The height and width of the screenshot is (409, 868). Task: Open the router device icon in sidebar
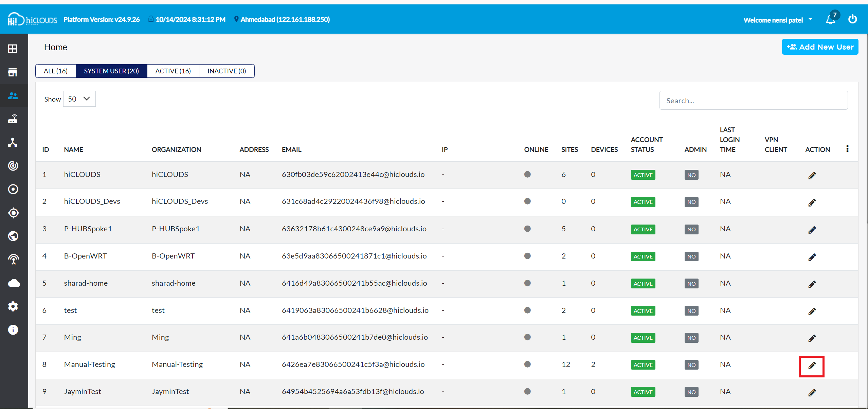coord(13,119)
